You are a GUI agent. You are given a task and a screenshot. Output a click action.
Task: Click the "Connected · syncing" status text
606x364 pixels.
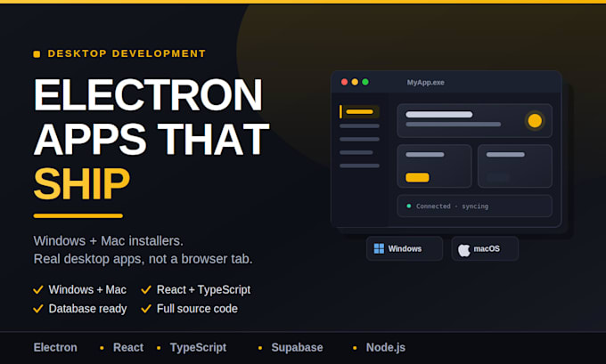pyautogui.click(x=452, y=206)
